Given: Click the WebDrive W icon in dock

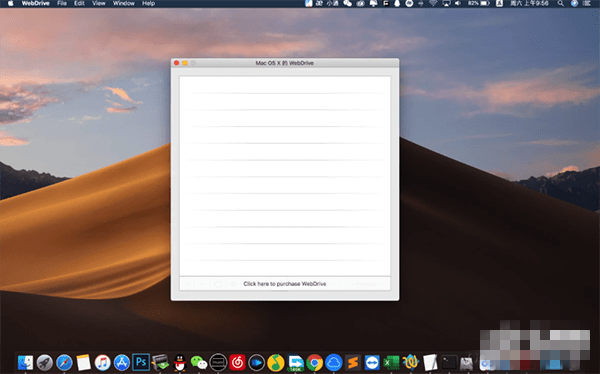Looking at the screenshot, I should pyautogui.click(x=411, y=362).
